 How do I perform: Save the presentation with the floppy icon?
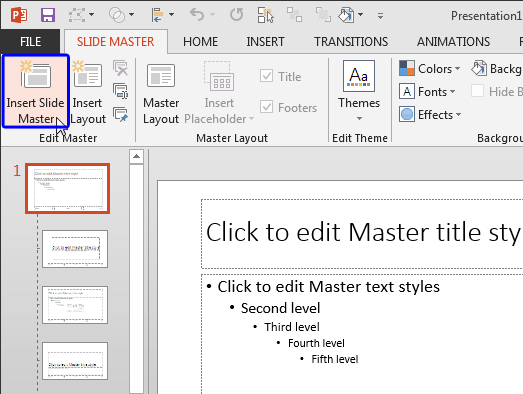pyautogui.click(x=48, y=15)
